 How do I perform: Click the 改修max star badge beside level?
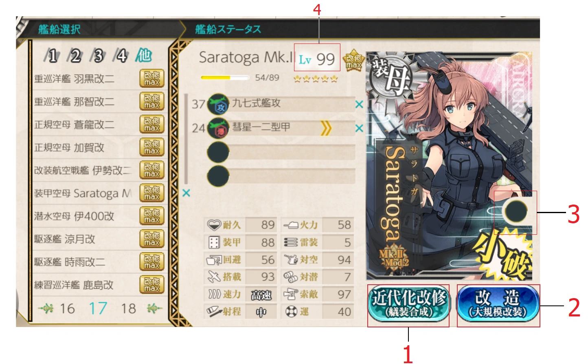353,61
